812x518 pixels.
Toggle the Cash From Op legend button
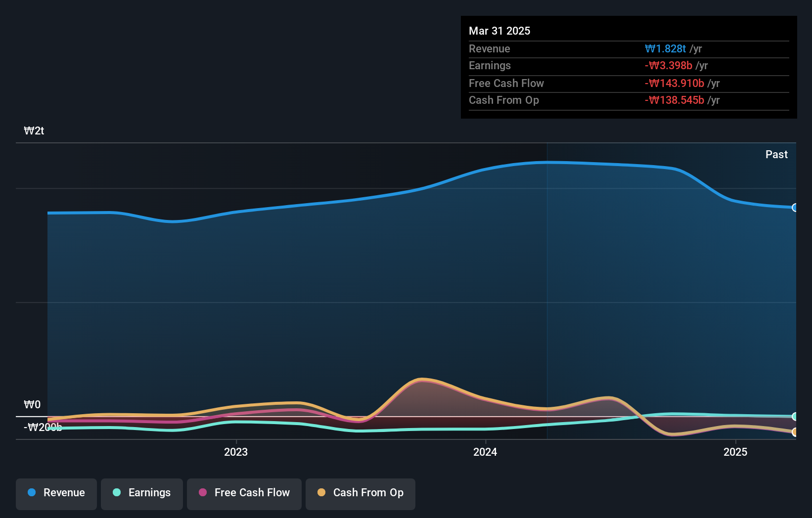tap(361, 494)
